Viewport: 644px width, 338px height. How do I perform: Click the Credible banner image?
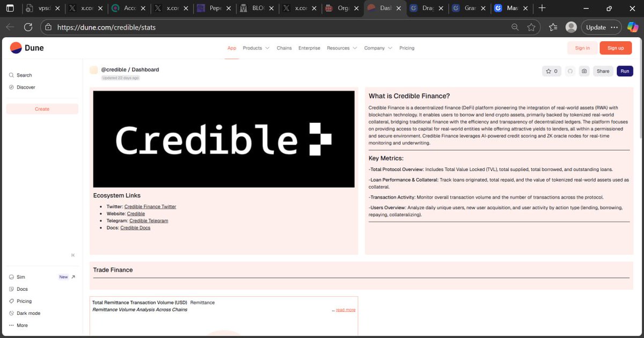click(x=224, y=139)
